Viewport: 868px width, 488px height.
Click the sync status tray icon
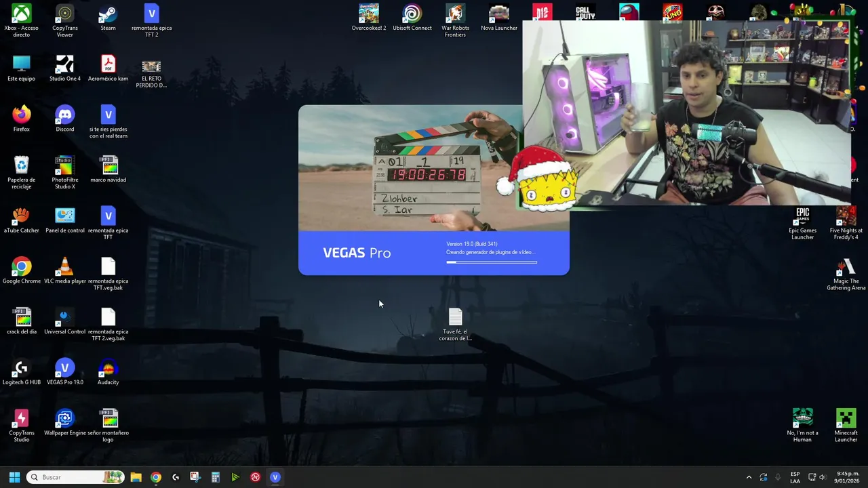click(x=764, y=477)
